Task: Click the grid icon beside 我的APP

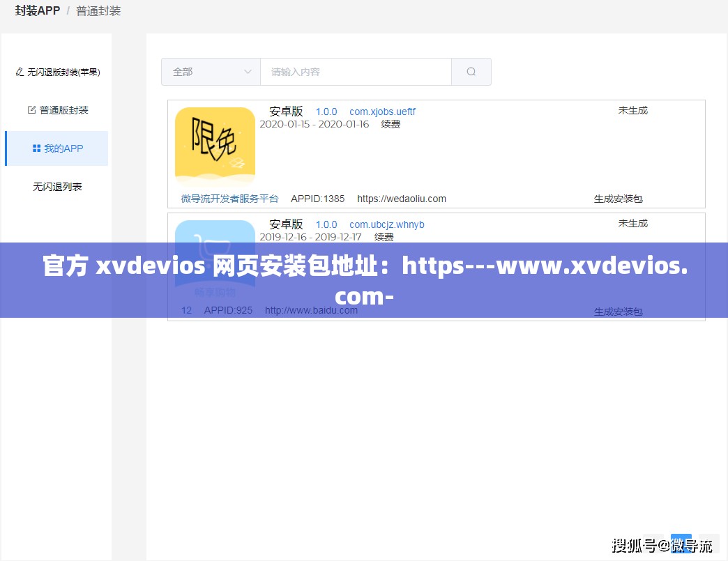Action: tap(37, 148)
